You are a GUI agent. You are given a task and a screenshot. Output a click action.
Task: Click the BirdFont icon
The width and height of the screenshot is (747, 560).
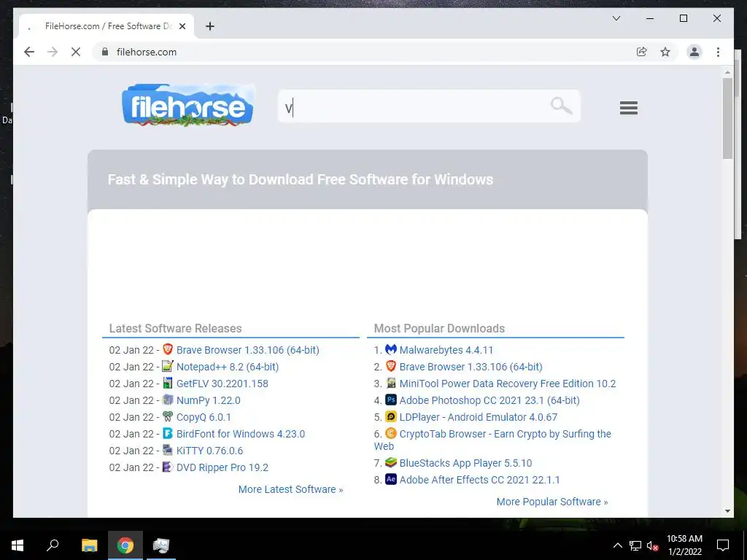(167, 433)
